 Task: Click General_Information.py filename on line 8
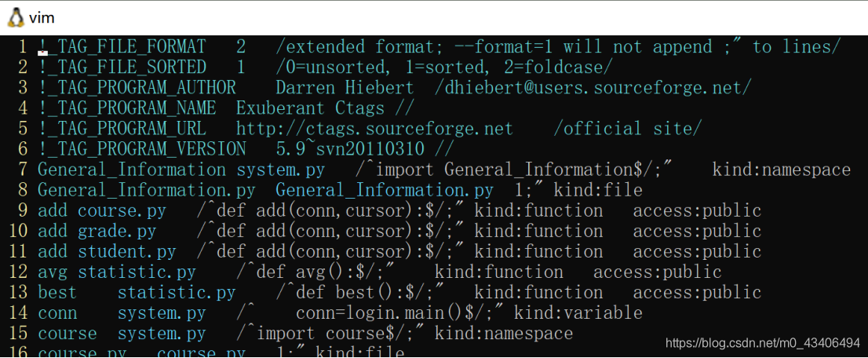coord(385,190)
